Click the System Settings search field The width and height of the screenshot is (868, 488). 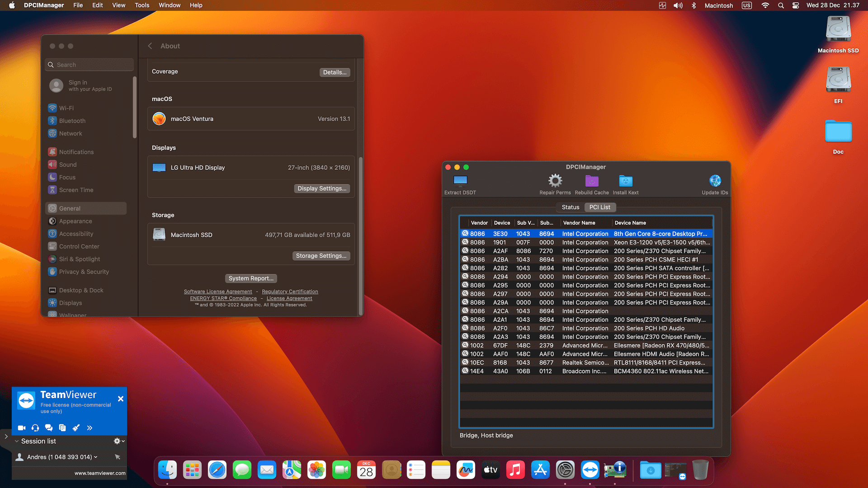click(90, 65)
